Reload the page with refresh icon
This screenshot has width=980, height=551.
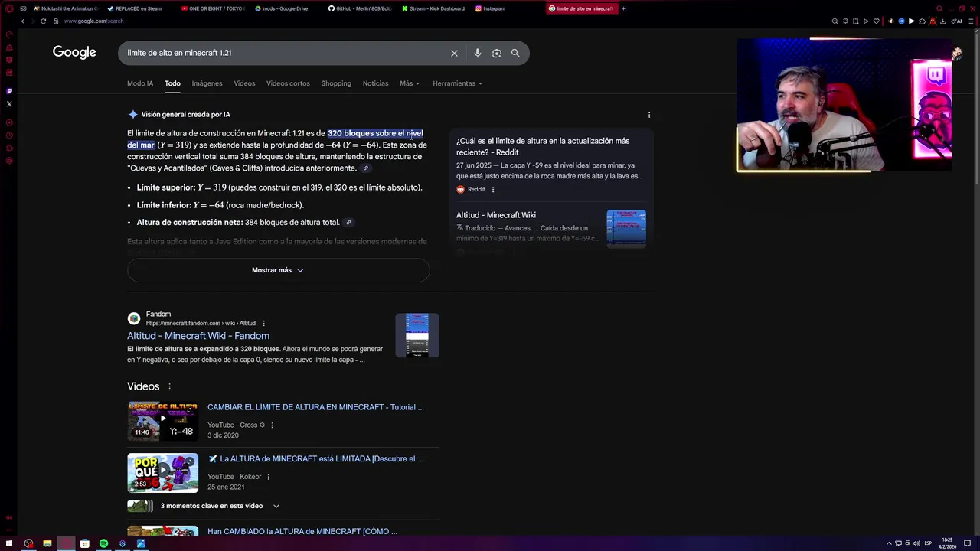[43, 21]
